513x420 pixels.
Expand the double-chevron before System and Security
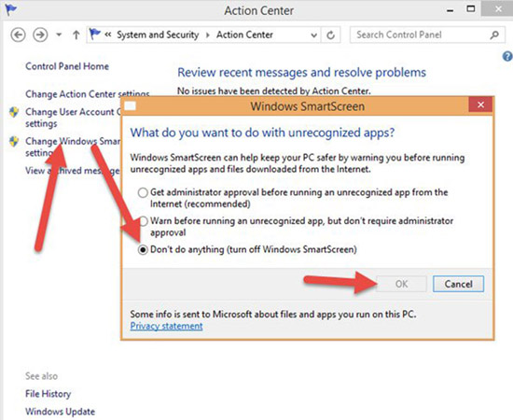(x=108, y=35)
